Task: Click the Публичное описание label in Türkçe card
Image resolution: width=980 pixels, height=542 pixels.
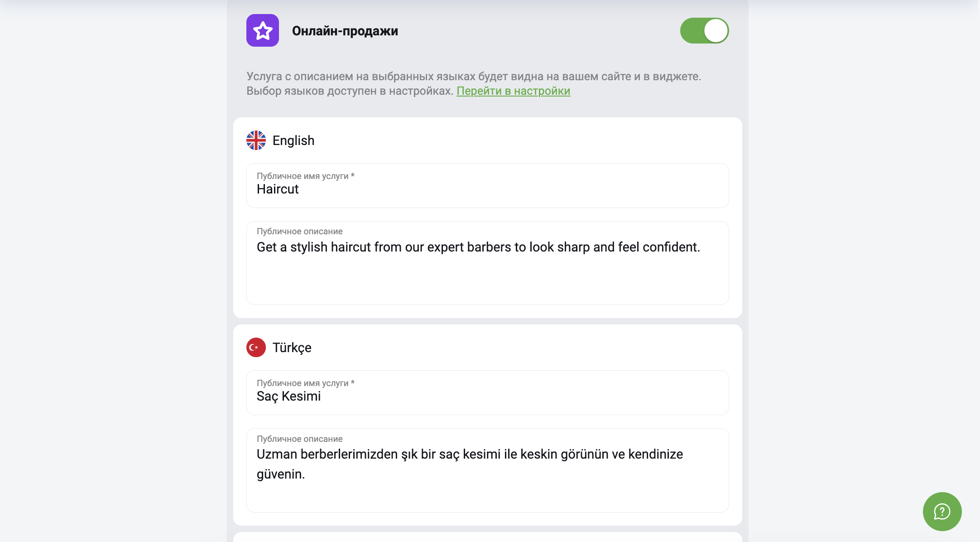Action: [300, 439]
